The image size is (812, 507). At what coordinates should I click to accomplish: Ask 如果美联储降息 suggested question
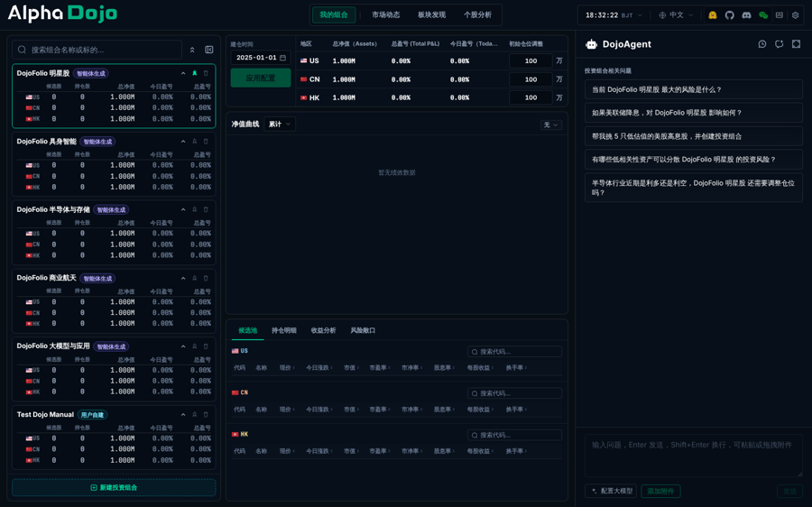(x=694, y=113)
